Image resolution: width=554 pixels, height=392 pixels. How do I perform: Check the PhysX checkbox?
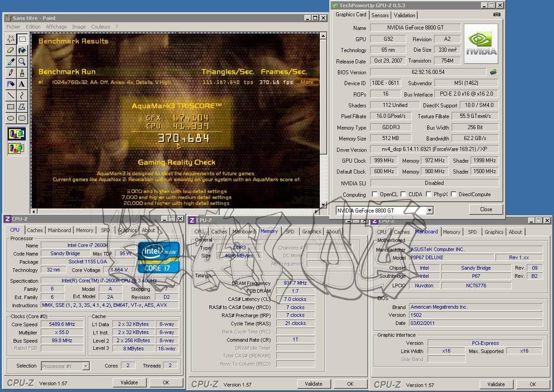tap(429, 194)
